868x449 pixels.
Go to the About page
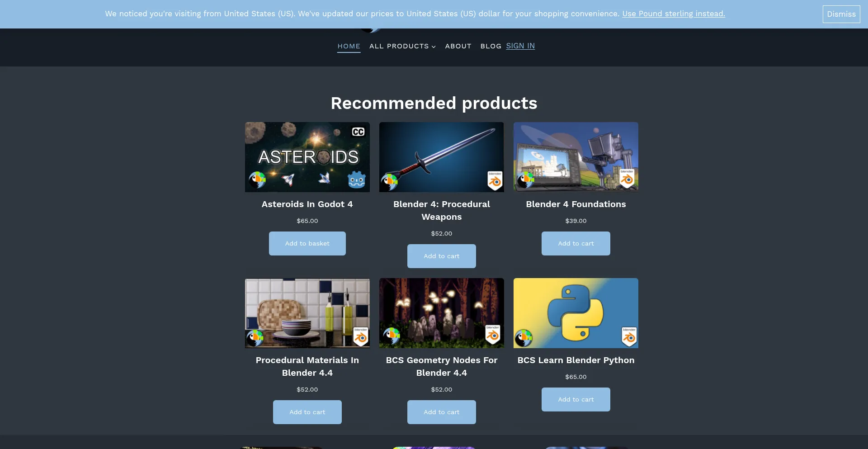[458, 46]
